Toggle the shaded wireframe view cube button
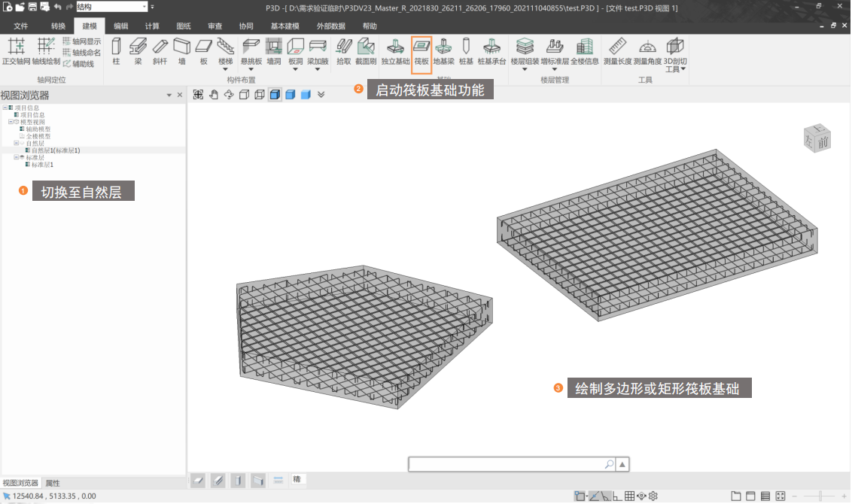The height and width of the screenshot is (504, 852). pos(275,95)
